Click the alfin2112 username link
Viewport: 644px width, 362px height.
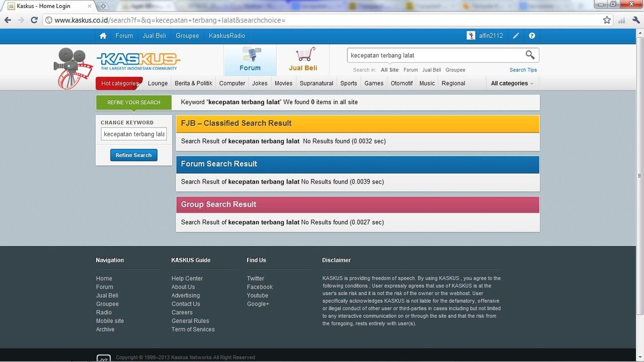click(491, 36)
